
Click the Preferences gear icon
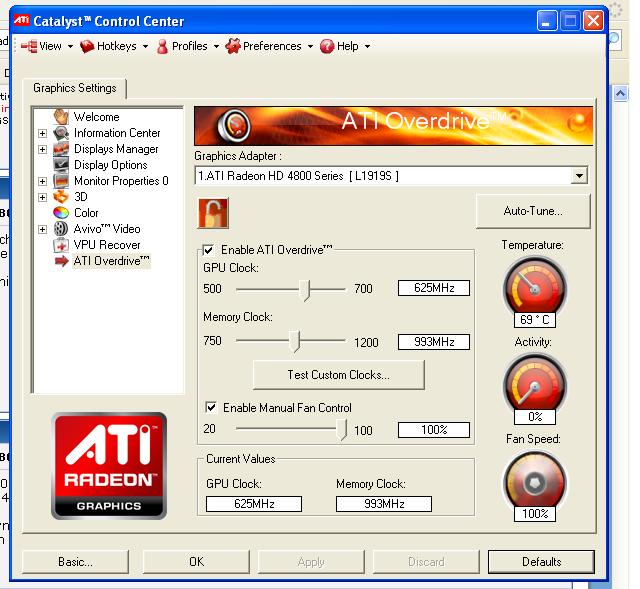click(x=233, y=46)
